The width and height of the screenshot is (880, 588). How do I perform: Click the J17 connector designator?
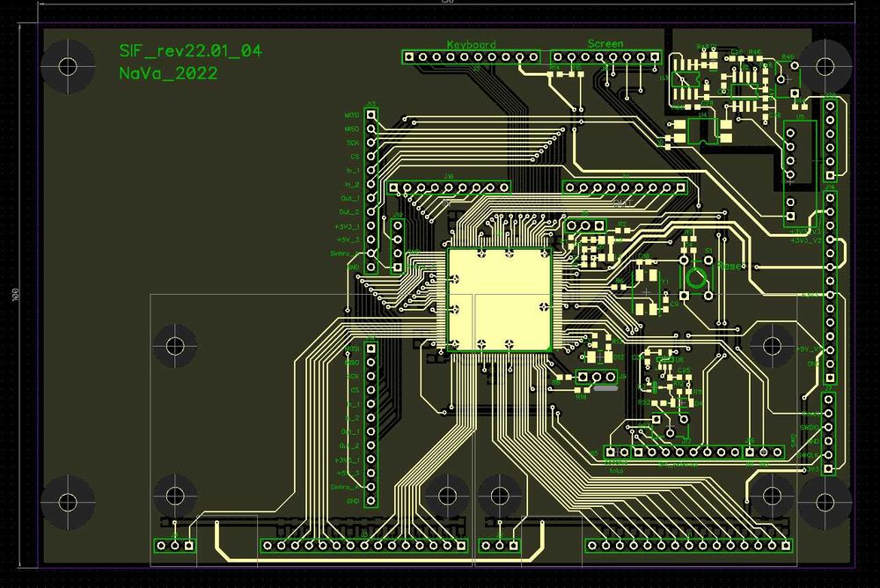tap(686, 441)
